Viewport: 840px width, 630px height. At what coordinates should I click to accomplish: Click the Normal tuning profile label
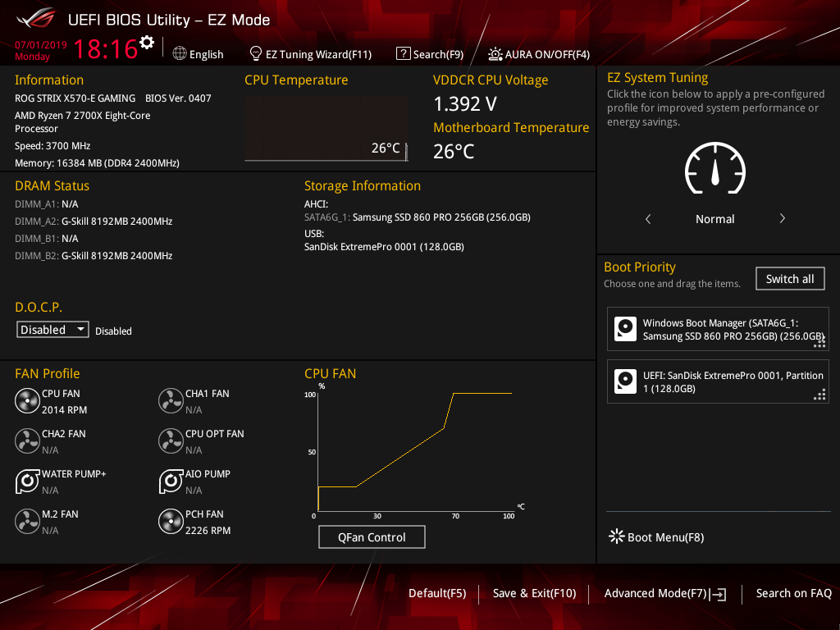[x=714, y=218]
